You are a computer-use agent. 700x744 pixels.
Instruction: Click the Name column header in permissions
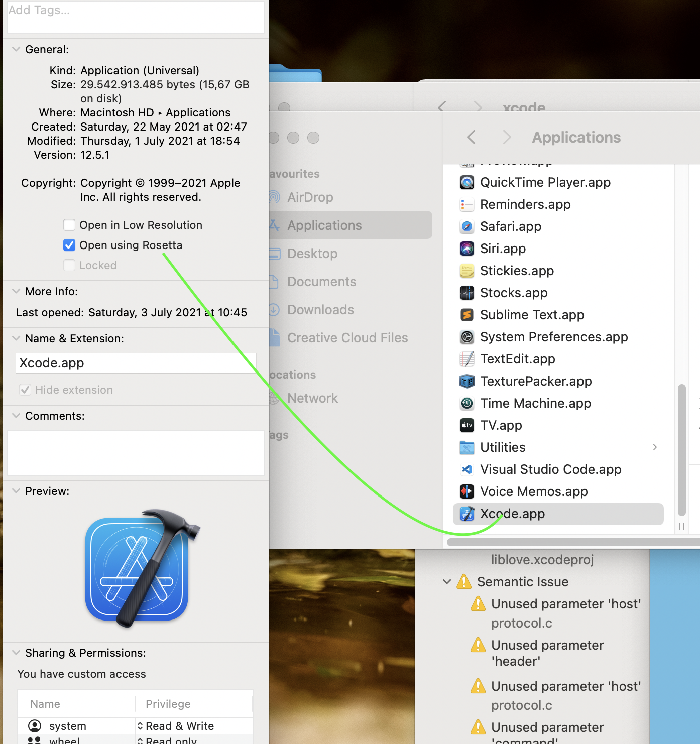[45, 704]
